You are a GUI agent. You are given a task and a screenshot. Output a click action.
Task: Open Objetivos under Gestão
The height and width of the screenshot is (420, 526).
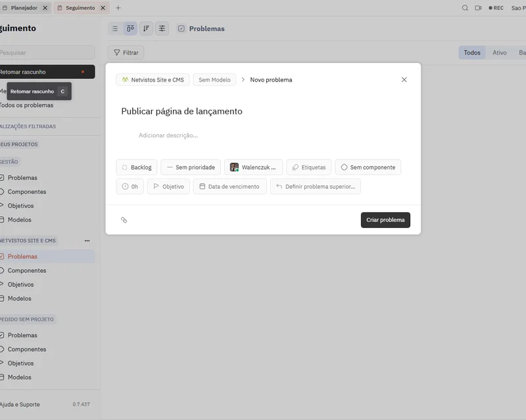tap(21, 206)
